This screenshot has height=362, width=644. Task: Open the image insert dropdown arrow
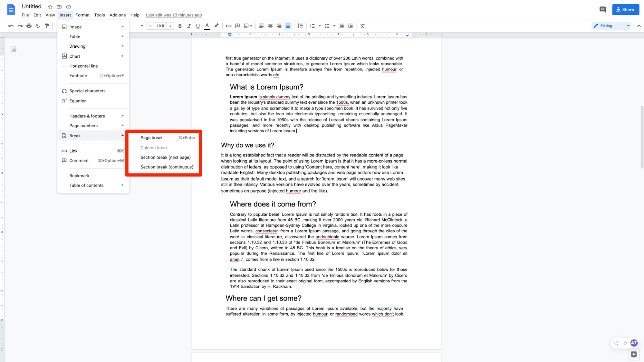251,26
